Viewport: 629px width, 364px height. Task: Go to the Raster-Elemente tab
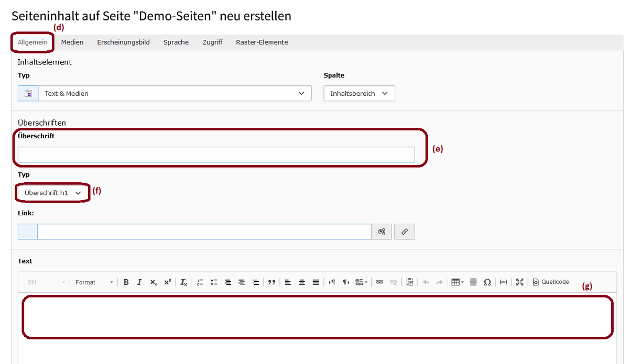[x=262, y=42]
